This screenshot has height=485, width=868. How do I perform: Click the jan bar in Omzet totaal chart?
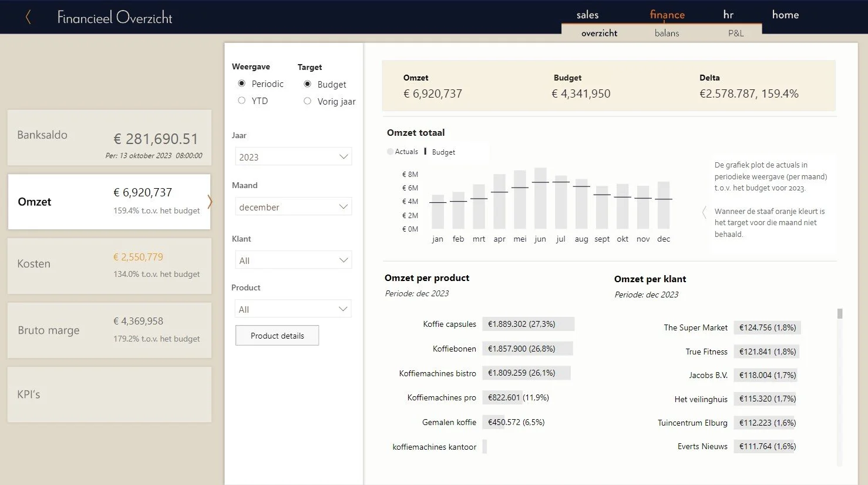click(438, 212)
